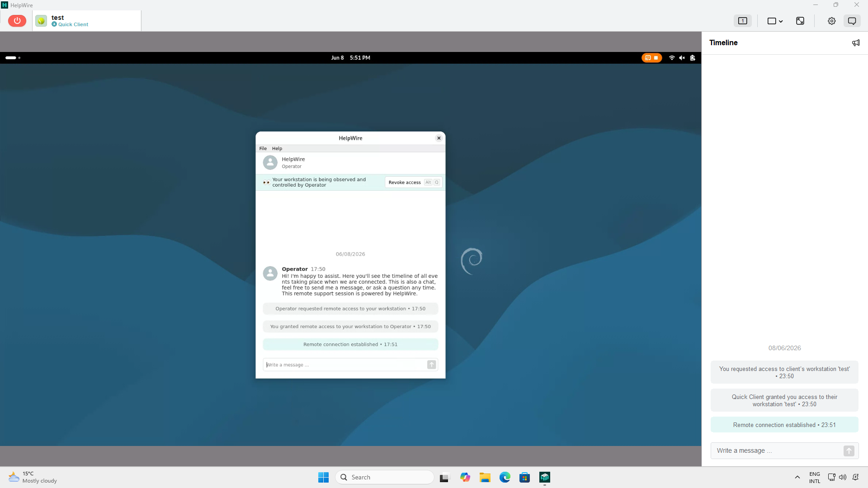Image resolution: width=868 pixels, height=488 pixels.
Task: Click the Timeline 'Write a message' field
Action: click(x=778, y=450)
